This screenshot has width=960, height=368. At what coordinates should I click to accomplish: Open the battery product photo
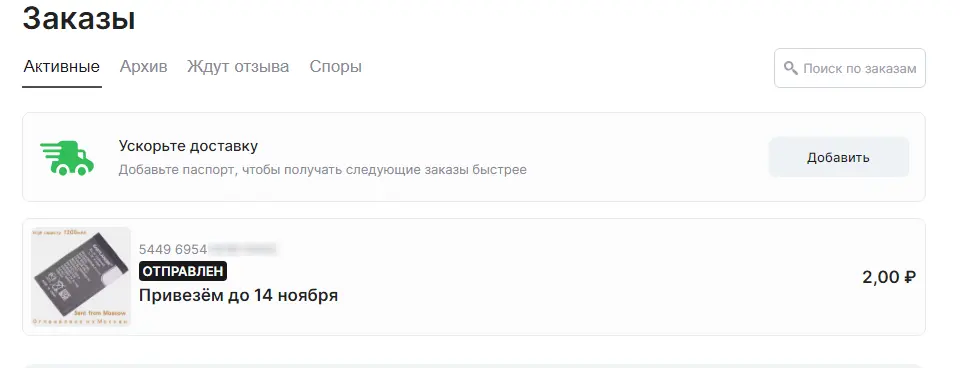(81, 277)
